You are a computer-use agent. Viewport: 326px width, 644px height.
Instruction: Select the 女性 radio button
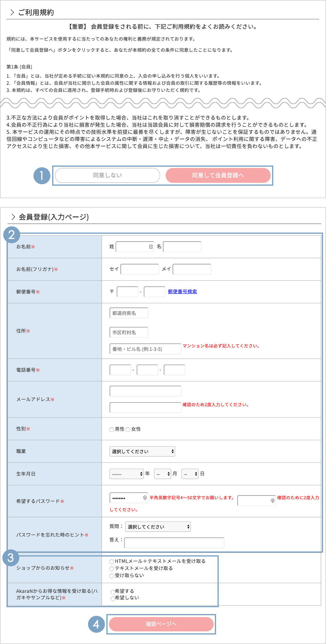[x=128, y=430]
